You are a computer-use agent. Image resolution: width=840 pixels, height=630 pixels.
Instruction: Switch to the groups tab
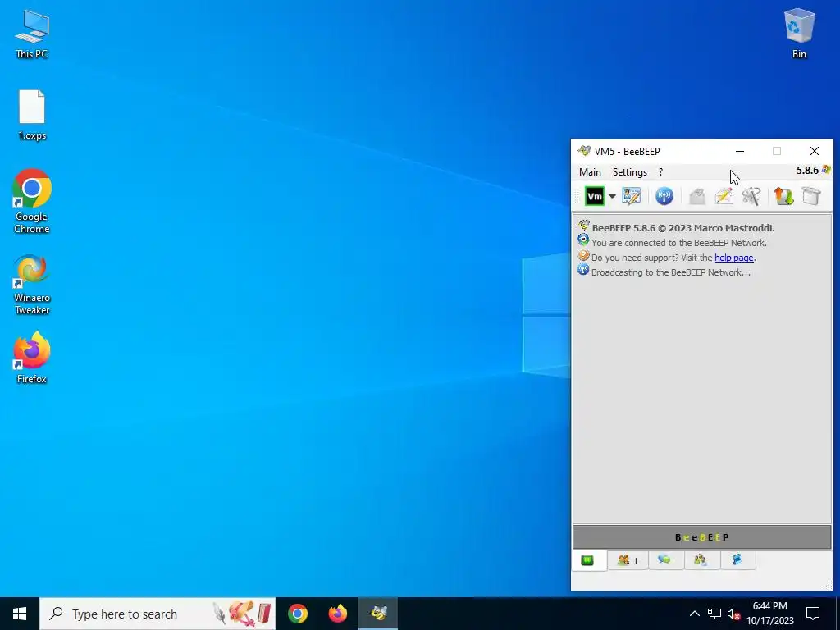[x=701, y=559]
